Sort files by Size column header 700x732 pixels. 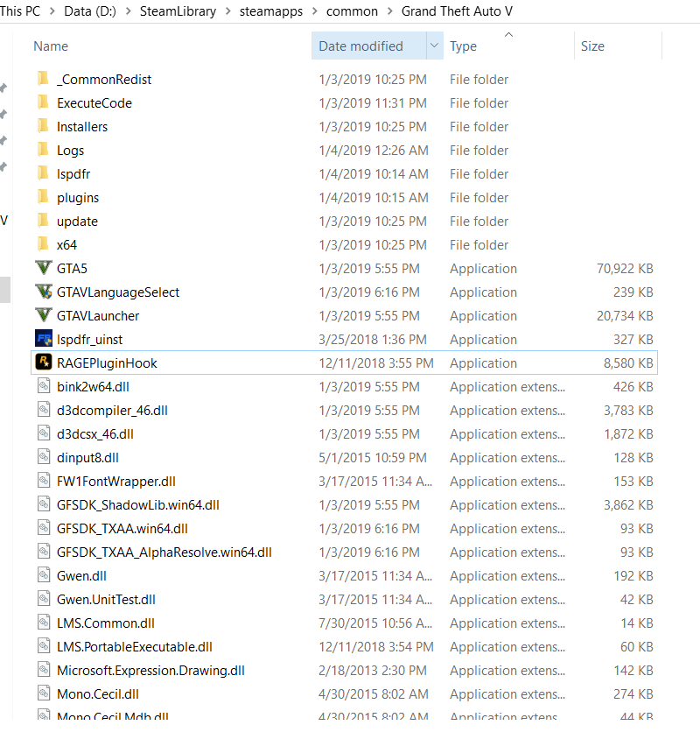(592, 46)
